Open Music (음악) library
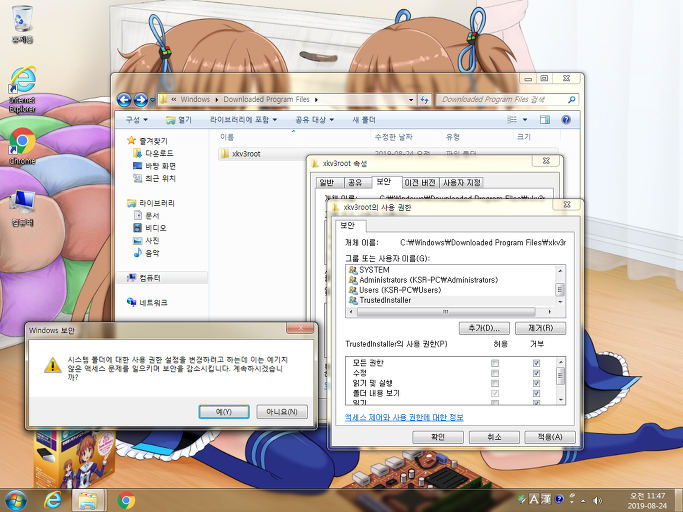683x512 pixels. (146, 253)
